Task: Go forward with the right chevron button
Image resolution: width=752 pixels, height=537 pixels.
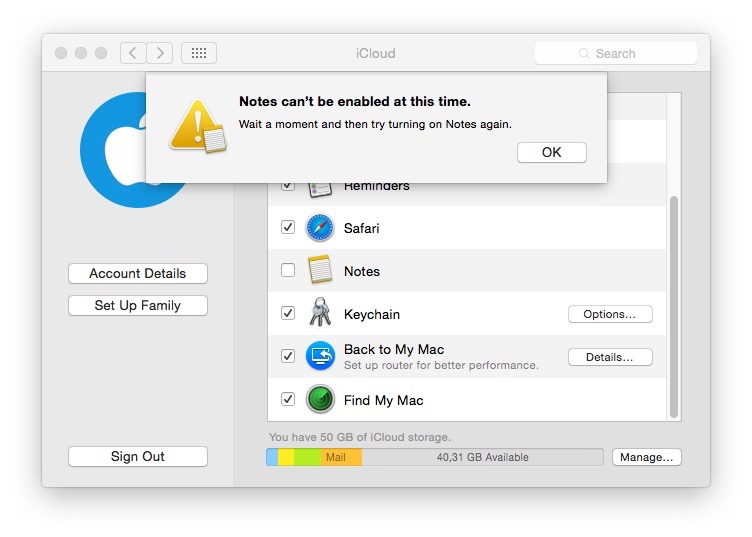Action: (x=160, y=53)
